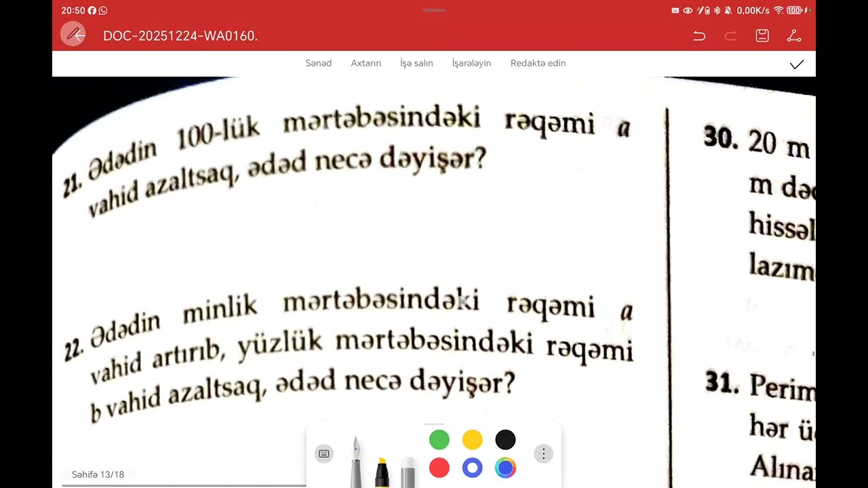This screenshot has height=488, width=868.
Task: Tap the document title DOC-20251224-WA0160
Action: (x=180, y=36)
